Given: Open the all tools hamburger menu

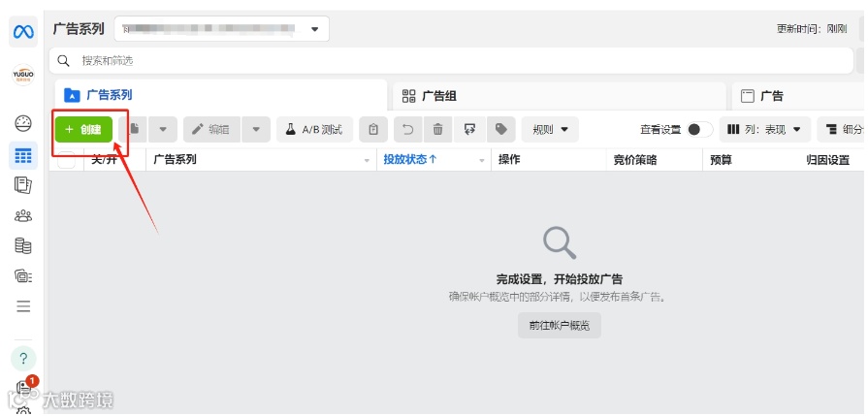Looking at the screenshot, I should click(23, 305).
